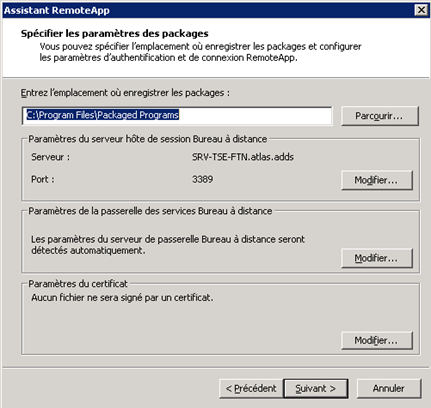This screenshot has height=408, width=431.
Task: Open Modifier for the Bureau à distance gateway settings
Action: point(377,258)
